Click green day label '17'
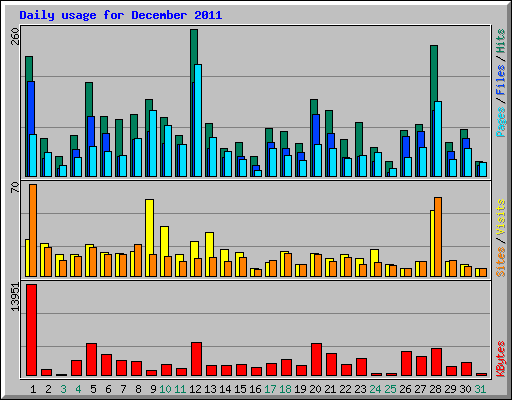This screenshot has width=512, height=400. tap(270, 389)
